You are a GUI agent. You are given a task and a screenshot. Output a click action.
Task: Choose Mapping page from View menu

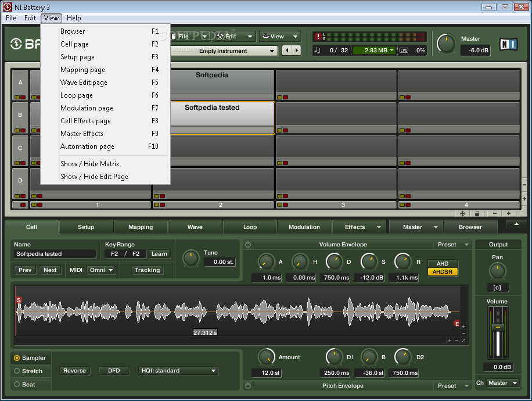[105, 70]
